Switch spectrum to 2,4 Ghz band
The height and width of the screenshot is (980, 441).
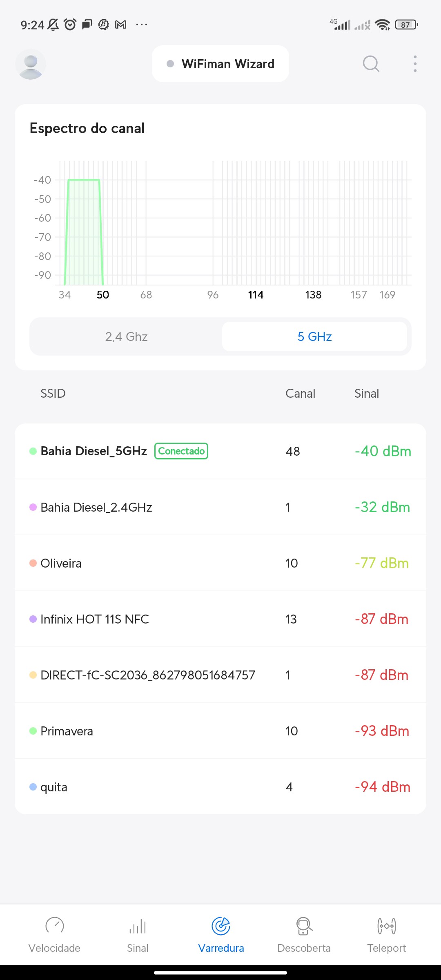tap(126, 336)
